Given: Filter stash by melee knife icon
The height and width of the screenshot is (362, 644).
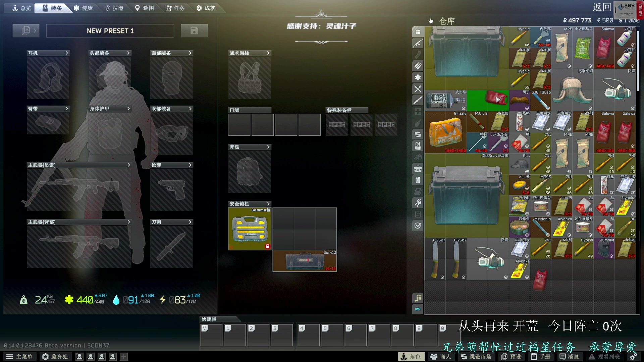Looking at the screenshot, I should tap(418, 100).
